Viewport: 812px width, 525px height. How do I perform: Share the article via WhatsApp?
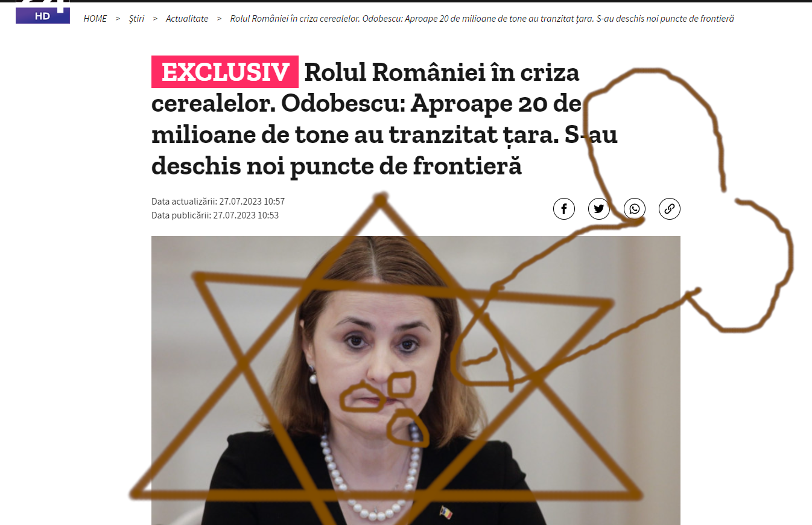click(x=635, y=209)
